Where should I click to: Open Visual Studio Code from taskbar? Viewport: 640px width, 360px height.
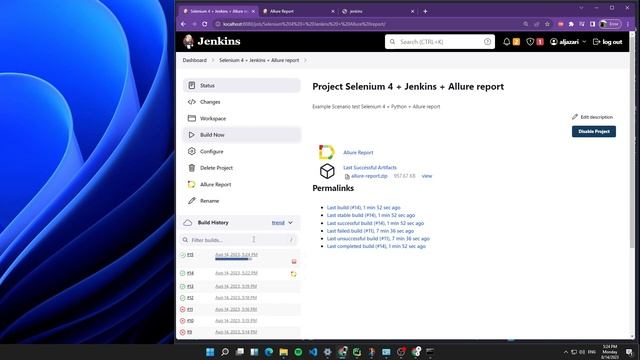click(x=313, y=352)
